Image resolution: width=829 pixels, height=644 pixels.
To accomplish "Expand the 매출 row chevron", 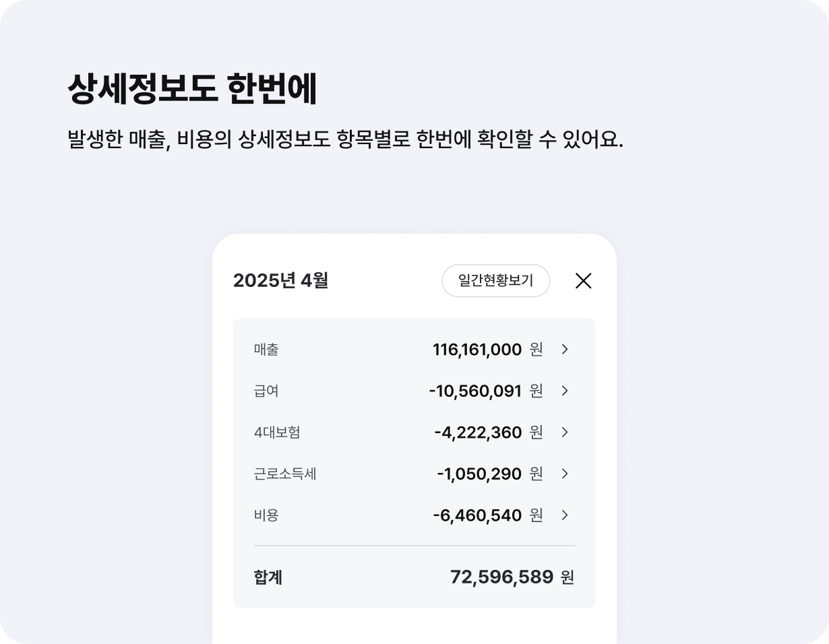I will point(565,350).
